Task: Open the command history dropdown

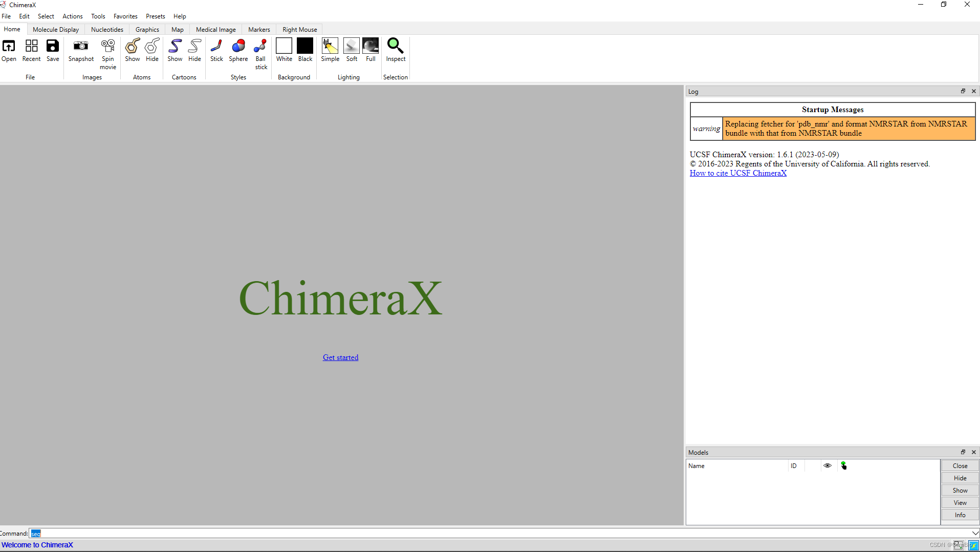Action: [x=973, y=533]
